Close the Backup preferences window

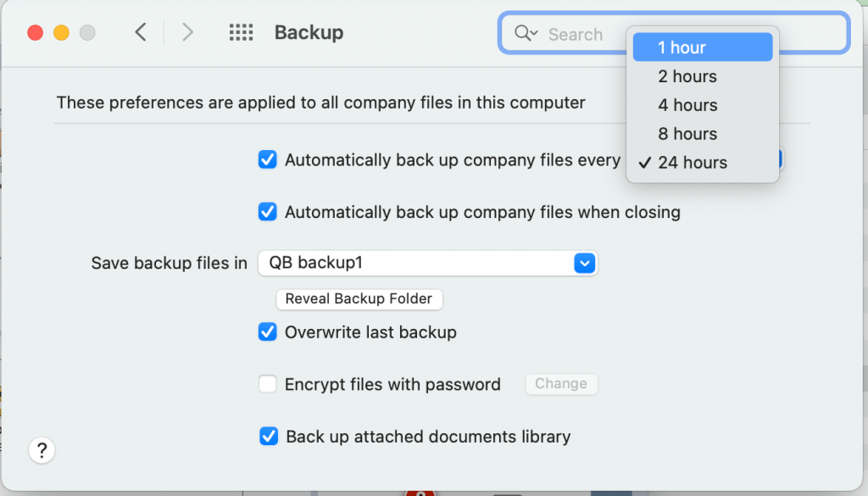coord(36,33)
